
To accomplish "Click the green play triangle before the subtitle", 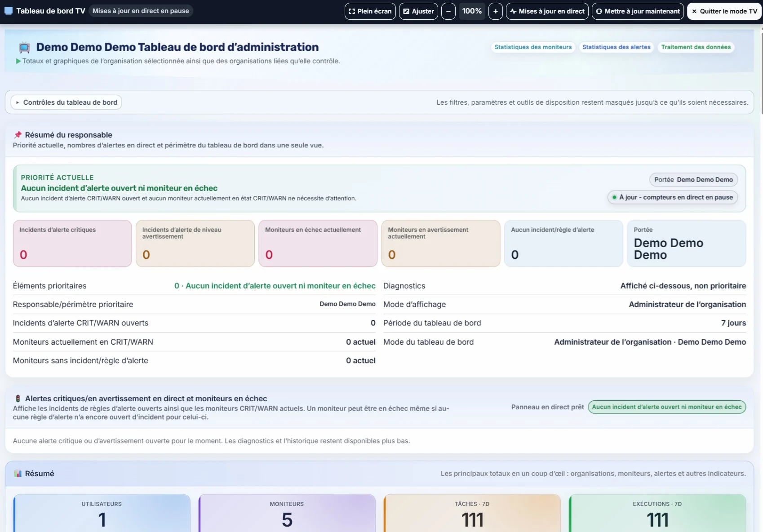I will pyautogui.click(x=18, y=61).
